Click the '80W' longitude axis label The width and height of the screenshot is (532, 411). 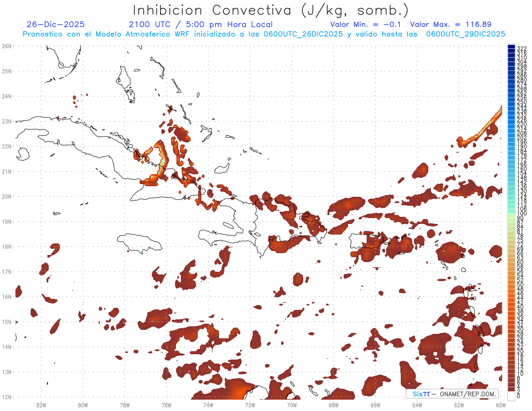coord(82,405)
